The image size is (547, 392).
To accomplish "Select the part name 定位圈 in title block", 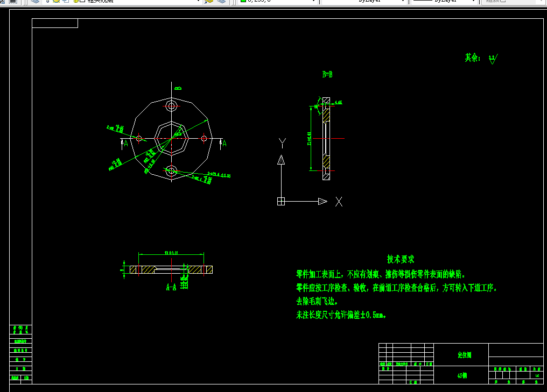I will (464, 355).
